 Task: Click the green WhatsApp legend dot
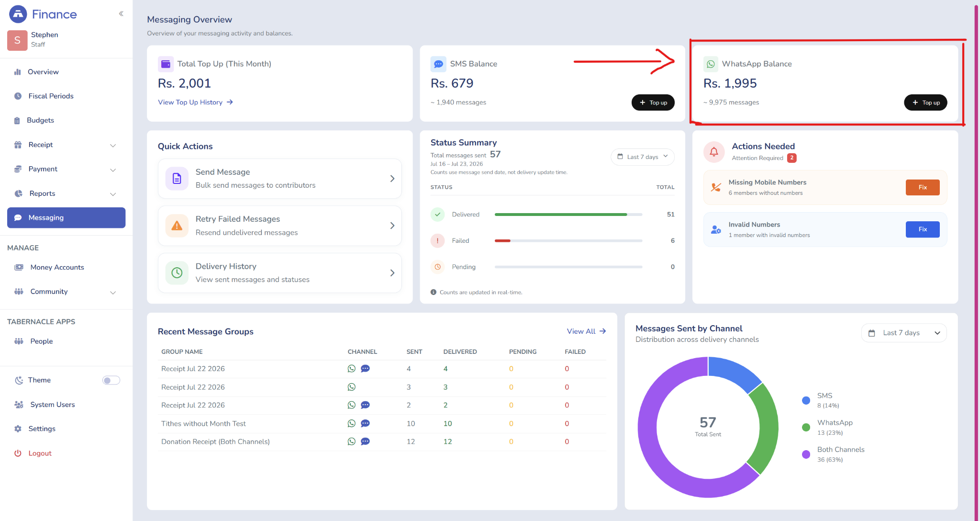pos(806,427)
